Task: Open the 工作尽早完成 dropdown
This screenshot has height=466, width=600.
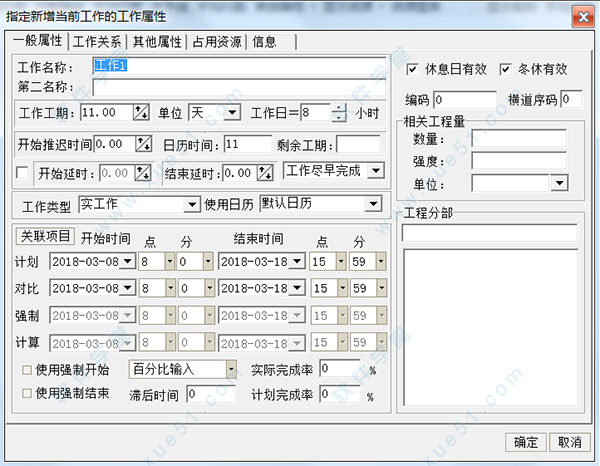Action: coord(375,171)
